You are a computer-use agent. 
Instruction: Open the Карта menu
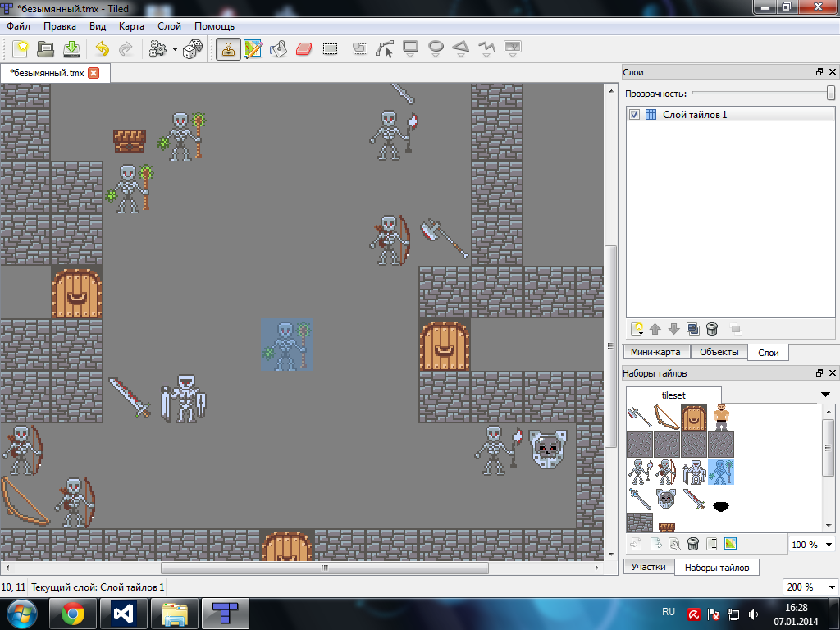[x=131, y=26]
